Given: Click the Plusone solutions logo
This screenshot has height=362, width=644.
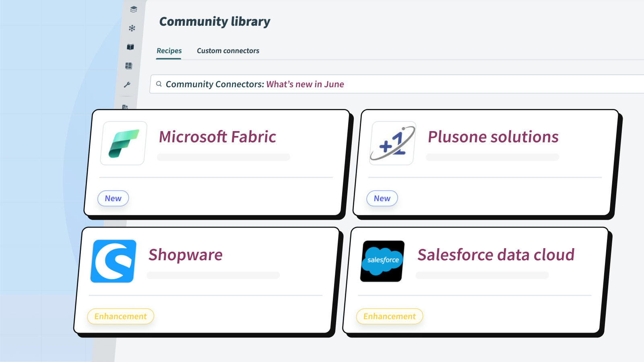Looking at the screenshot, I should tap(392, 143).
